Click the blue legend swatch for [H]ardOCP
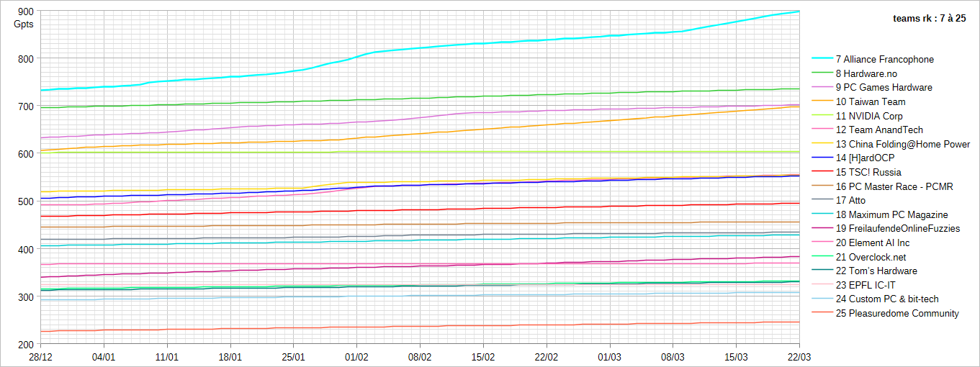 822,158
